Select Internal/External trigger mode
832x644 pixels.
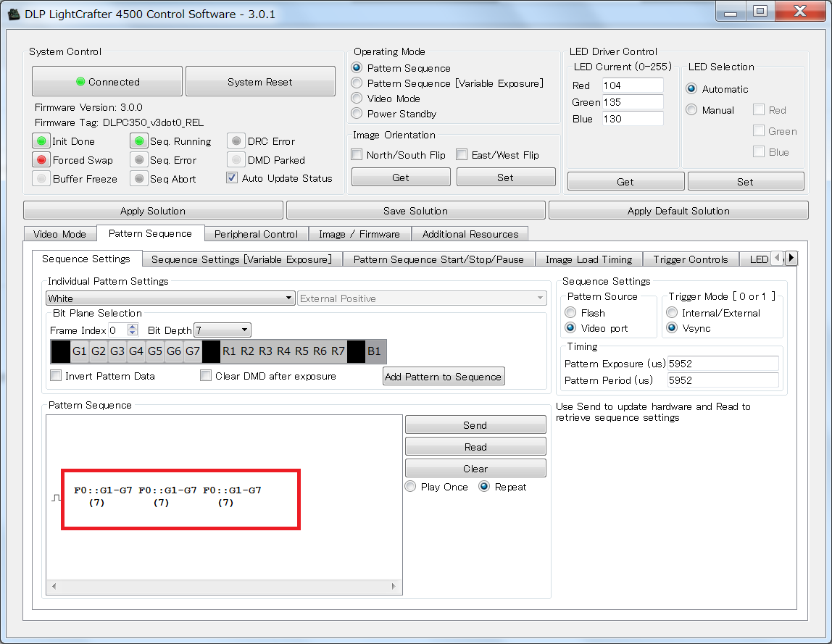[x=672, y=312]
